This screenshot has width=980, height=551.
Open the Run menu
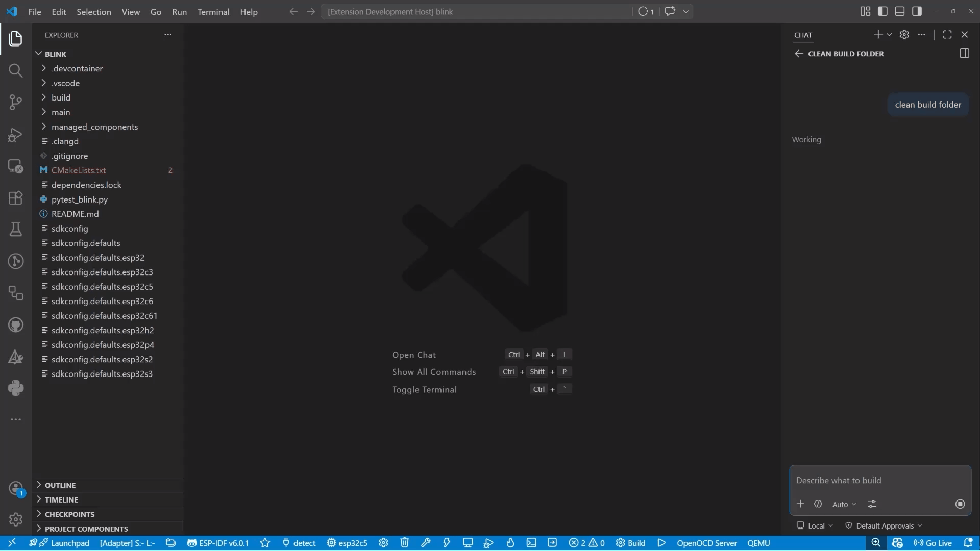pos(179,12)
